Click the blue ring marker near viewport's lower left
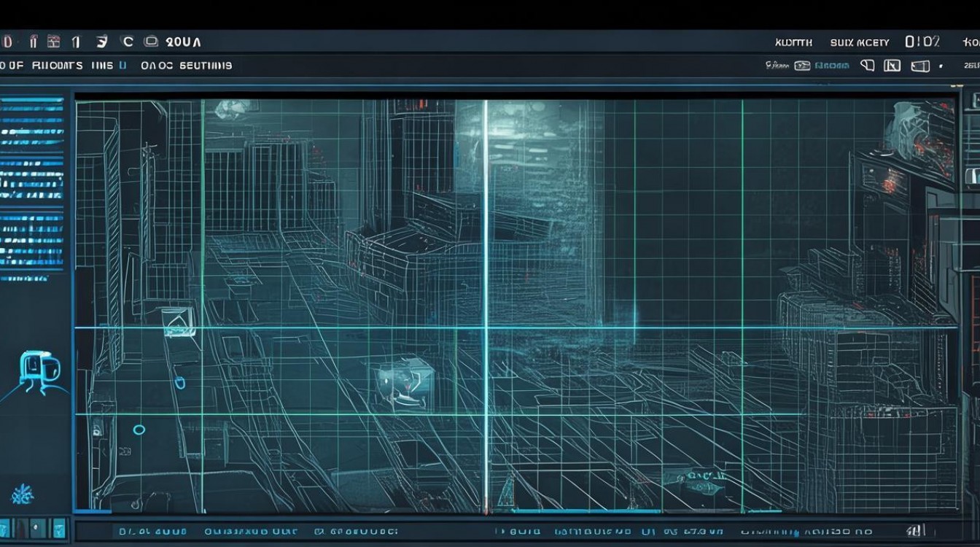 139,430
